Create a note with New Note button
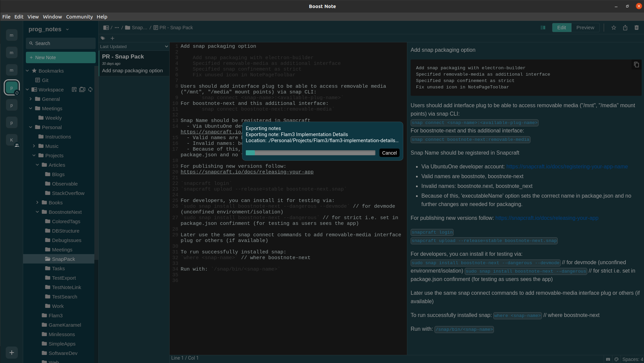Viewport: 644px width, 363px height. click(x=61, y=57)
